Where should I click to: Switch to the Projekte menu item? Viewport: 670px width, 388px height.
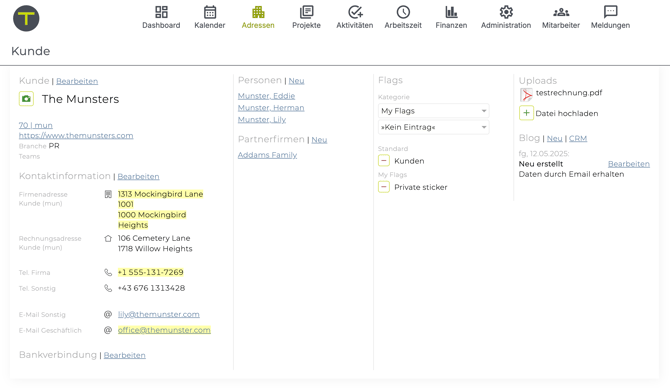coord(306,18)
